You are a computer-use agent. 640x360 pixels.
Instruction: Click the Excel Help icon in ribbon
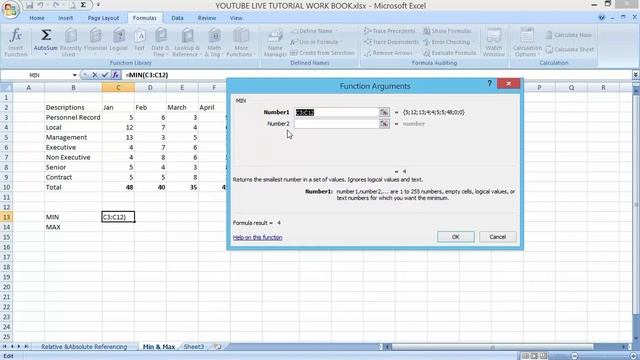tap(602, 18)
